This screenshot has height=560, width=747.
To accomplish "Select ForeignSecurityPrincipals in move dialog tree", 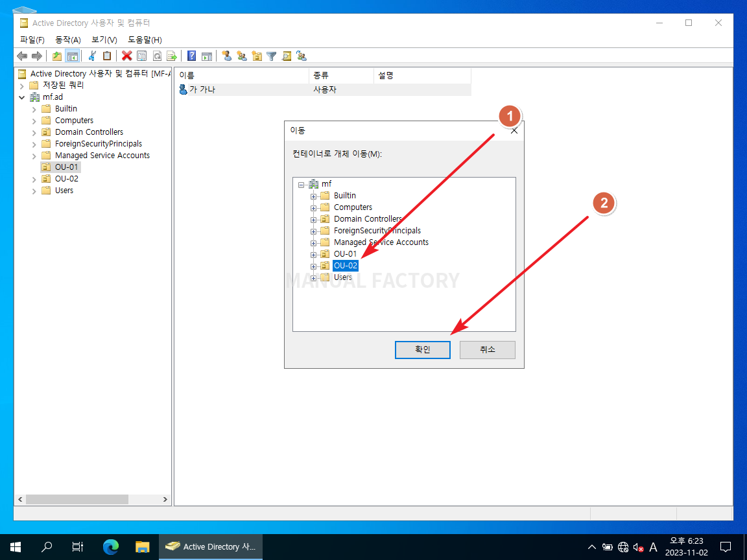I will point(377,231).
